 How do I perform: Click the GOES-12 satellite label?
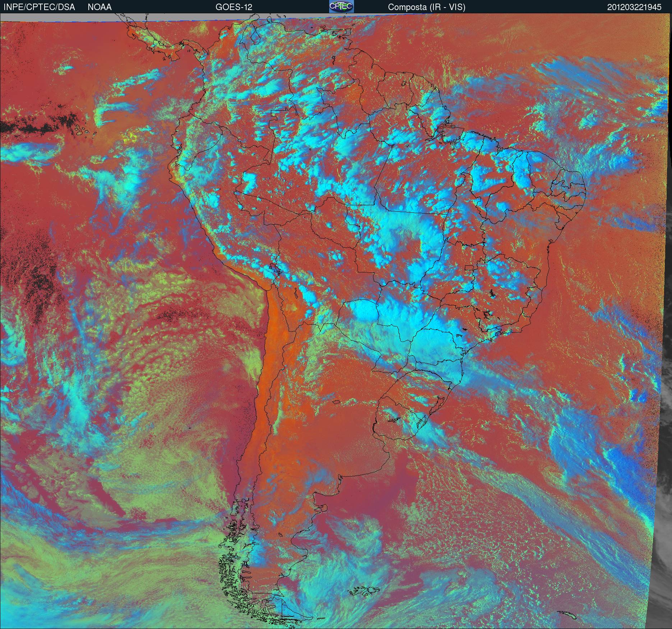click(234, 7)
